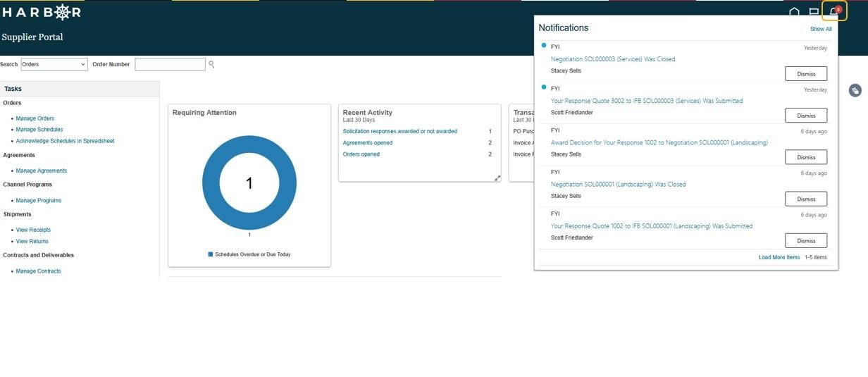This screenshot has height=377, width=868.
Task: Click Agreements opened link
Action: 368,143
